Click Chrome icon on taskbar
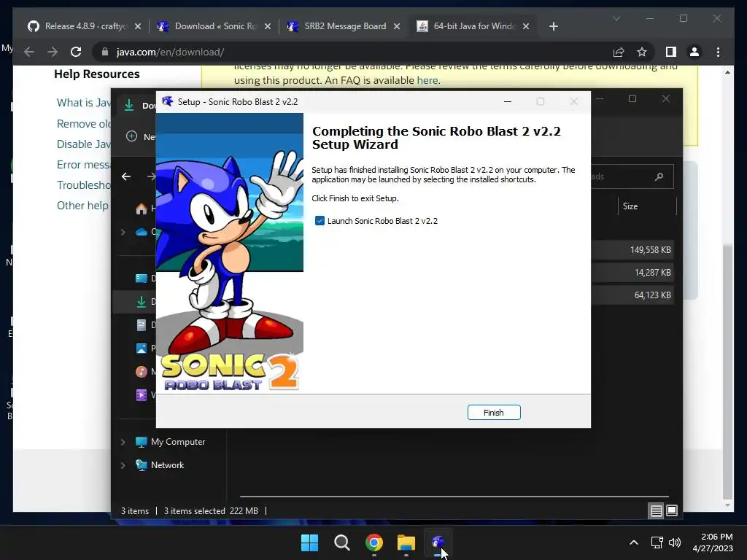The width and height of the screenshot is (747, 560). point(374,542)
